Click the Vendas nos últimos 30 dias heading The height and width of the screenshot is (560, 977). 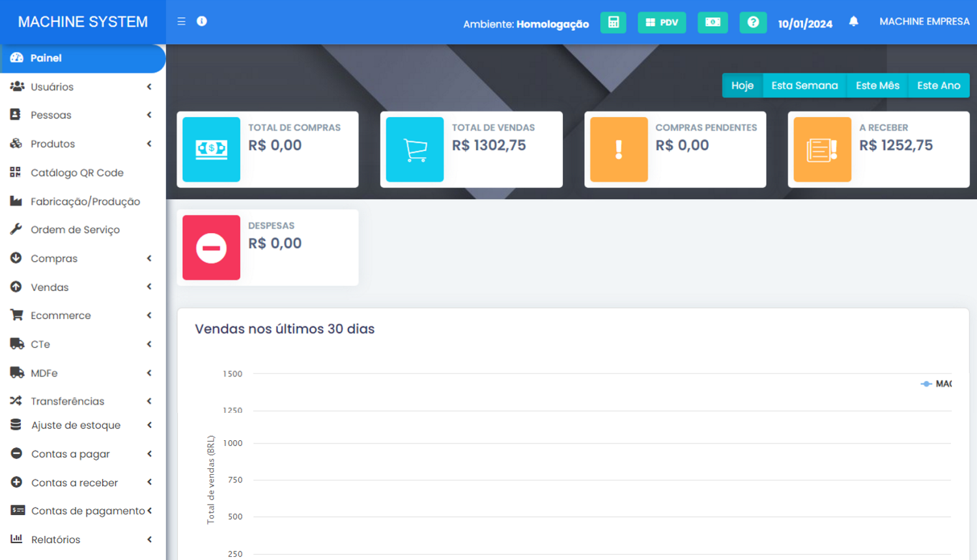[x=285, y=329]
